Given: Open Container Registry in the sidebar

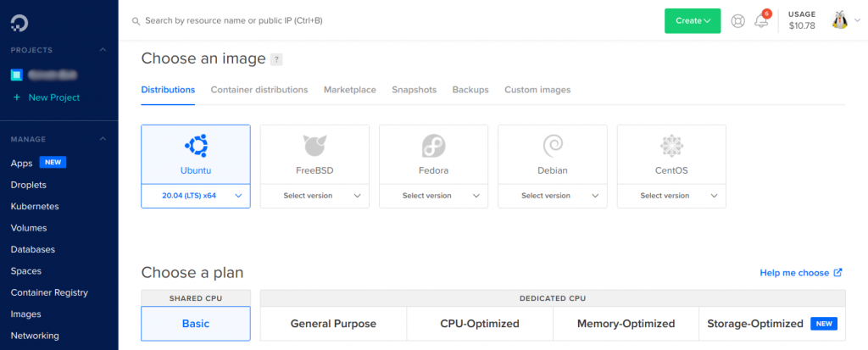Looking at the screenshot, I should tap(49, 293).
